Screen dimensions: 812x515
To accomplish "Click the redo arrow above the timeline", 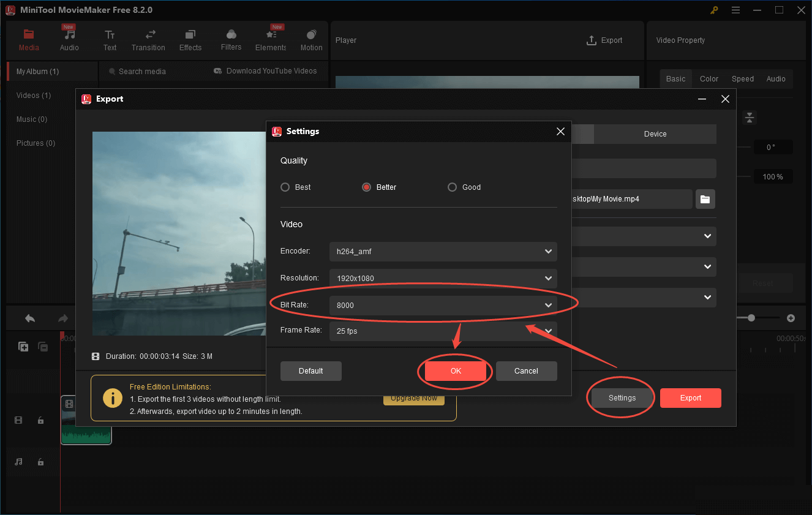I will click(x=62, y=318).
